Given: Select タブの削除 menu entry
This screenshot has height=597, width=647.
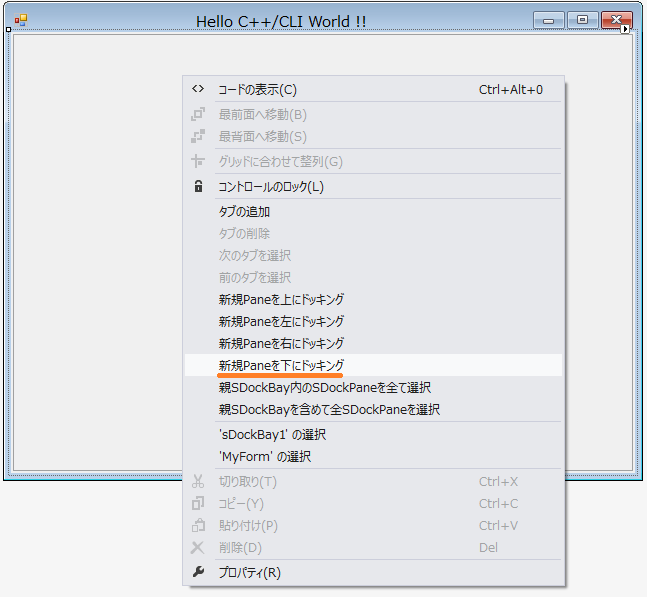Looking at the screenshot, I should point(373,233).
